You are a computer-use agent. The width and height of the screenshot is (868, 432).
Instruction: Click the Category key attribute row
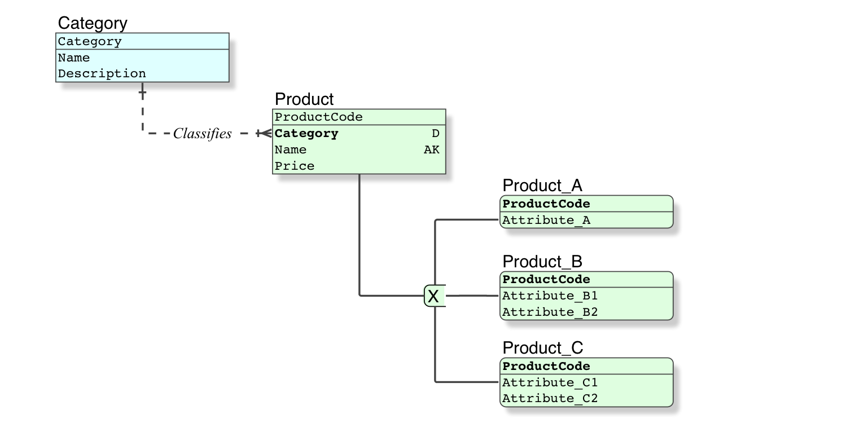pyautogui.click(x=142, y=41)
